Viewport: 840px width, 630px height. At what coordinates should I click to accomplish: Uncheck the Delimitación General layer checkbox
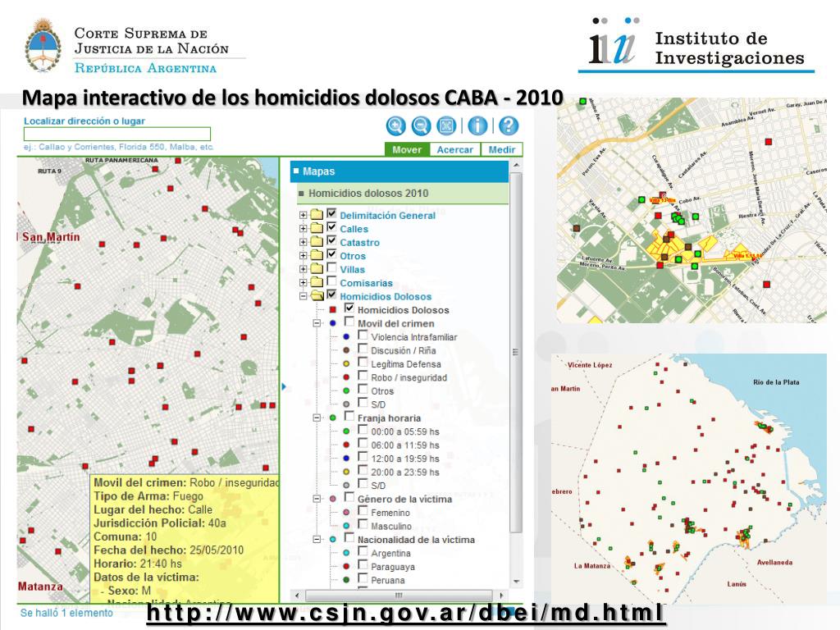click(331, 213)
